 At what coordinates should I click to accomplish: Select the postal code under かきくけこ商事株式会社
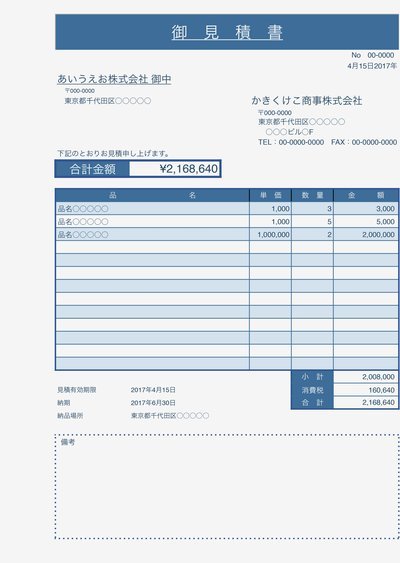pyautogui.click(x=275, y=112)
